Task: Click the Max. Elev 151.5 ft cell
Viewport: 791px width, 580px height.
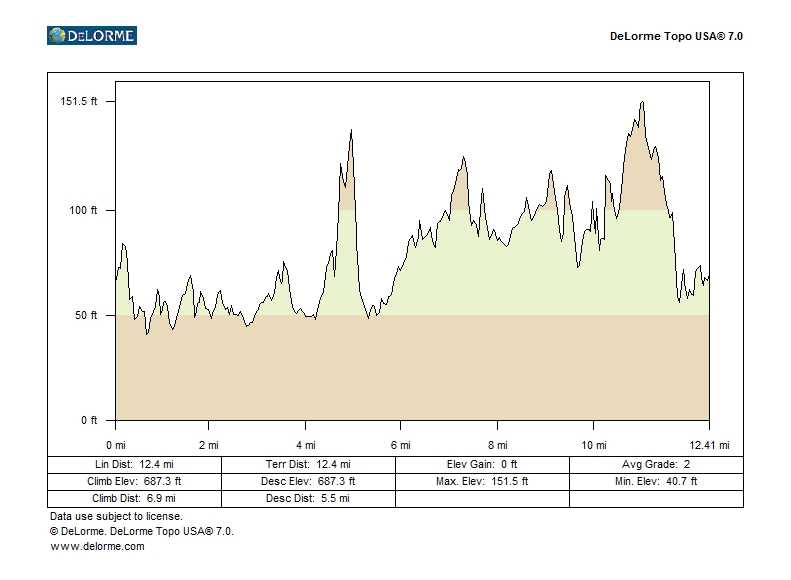Action: click(x=482, y=481)
